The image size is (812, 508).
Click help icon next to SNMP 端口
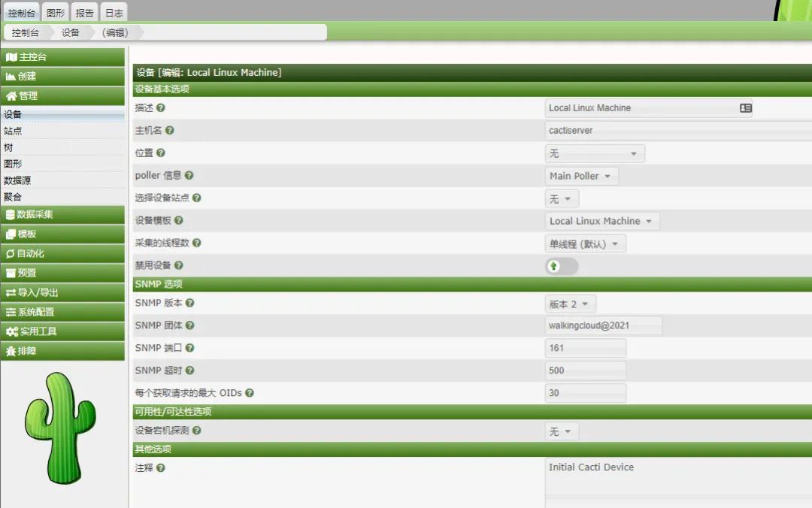tap(189, 348)
